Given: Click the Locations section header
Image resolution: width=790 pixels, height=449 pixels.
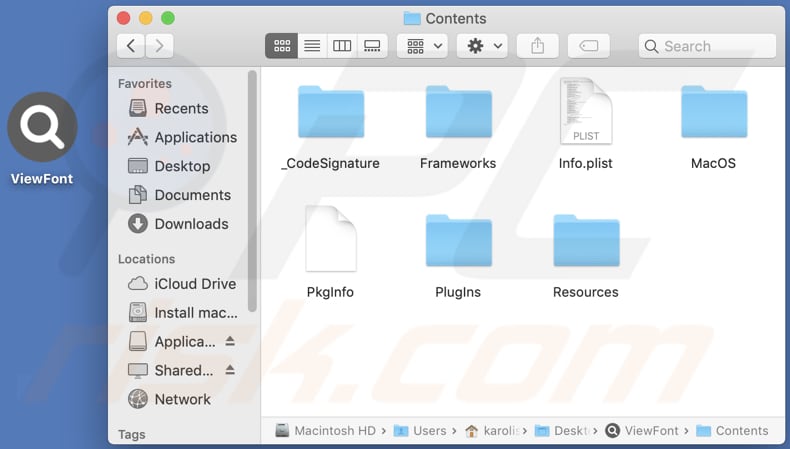Looking at the screenshot, I should (147, 259).
